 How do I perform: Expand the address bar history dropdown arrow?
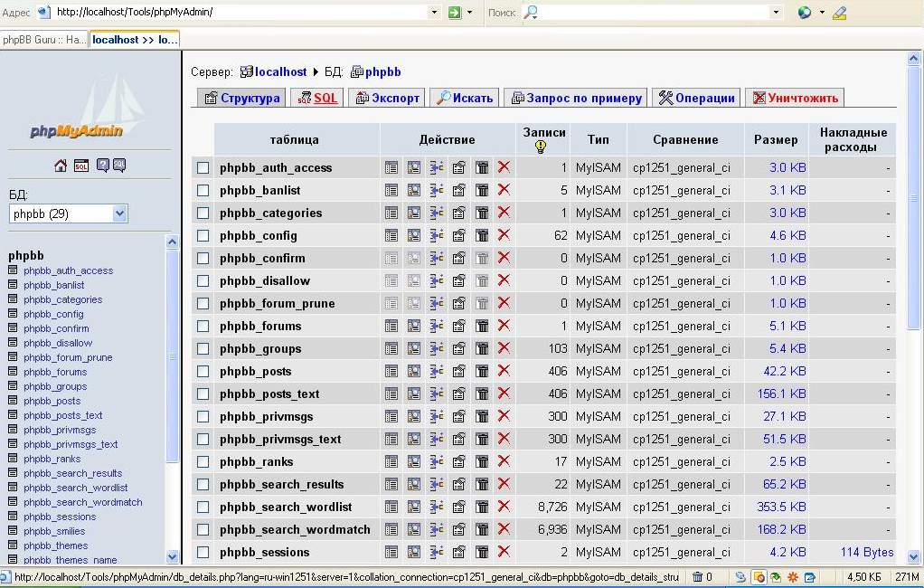point(434,12)
